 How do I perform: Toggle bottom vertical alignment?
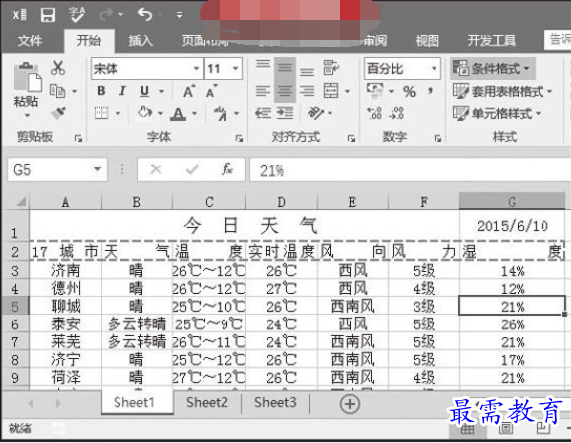(307, 71)
